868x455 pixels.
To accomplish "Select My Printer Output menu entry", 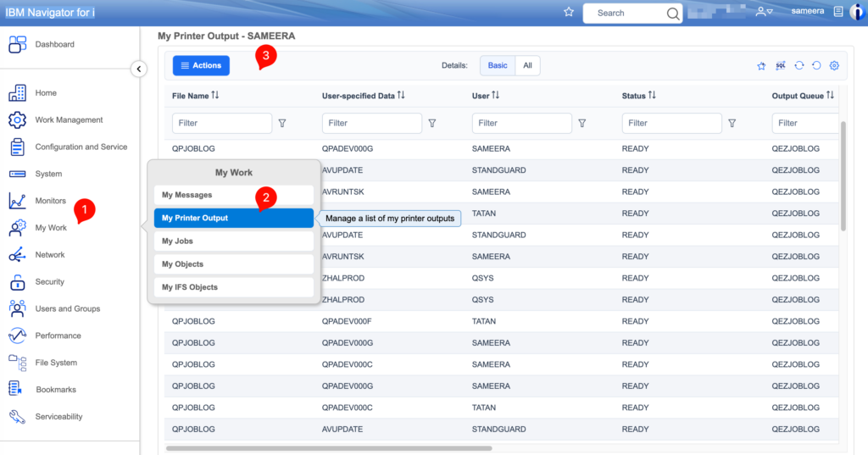I will [x=234, y=218].
